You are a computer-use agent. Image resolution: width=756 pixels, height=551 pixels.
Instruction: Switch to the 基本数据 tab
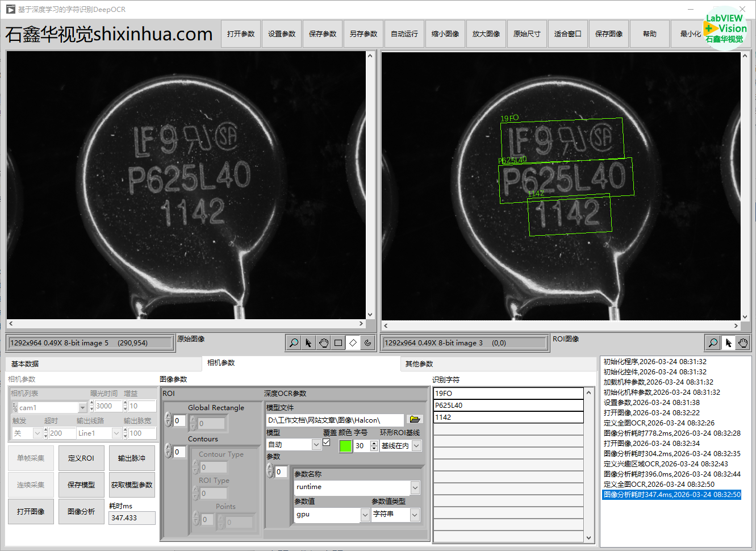tap(25, 364)
